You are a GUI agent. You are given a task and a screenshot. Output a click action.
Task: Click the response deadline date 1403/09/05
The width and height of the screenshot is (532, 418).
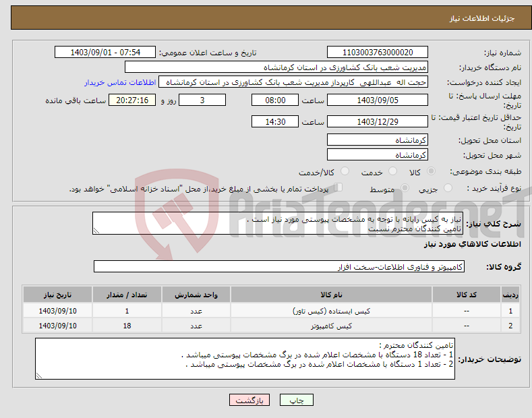click(x=378, y=100)
